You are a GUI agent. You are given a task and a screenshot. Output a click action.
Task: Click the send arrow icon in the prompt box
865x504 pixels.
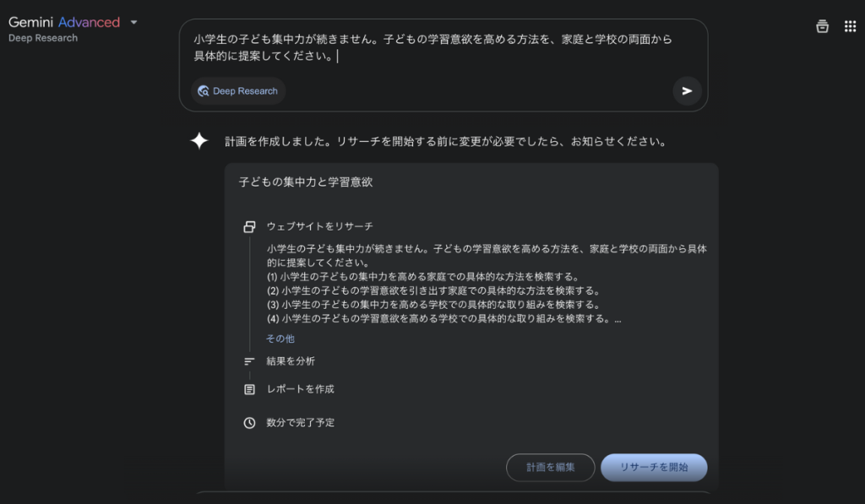click(x=687, y=91)
